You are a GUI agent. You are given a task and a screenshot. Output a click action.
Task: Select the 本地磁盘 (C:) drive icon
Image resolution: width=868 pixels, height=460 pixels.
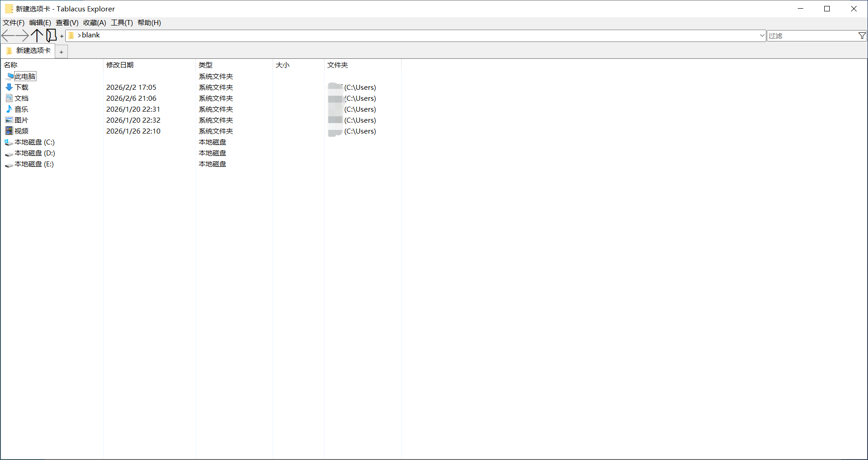9,142
